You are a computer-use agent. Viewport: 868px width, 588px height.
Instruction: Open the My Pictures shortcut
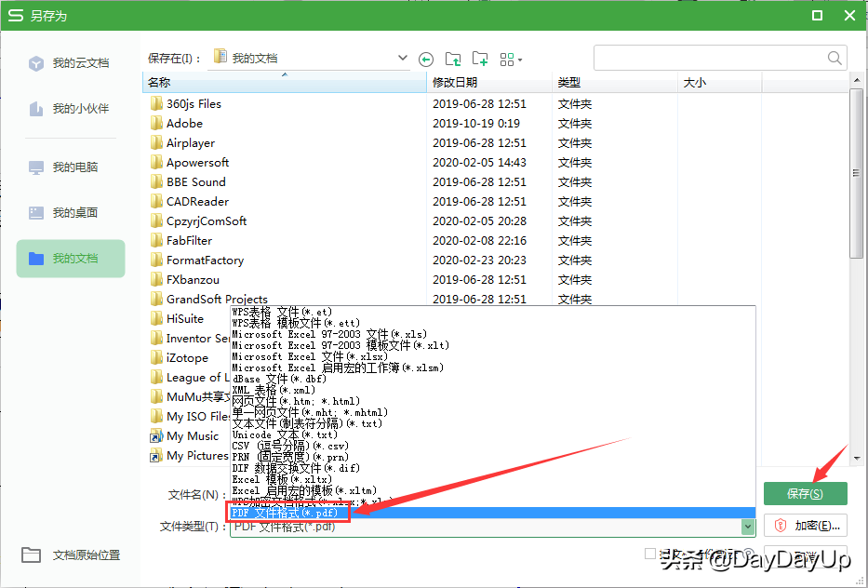pyautogui.click(x=189, y=456)
